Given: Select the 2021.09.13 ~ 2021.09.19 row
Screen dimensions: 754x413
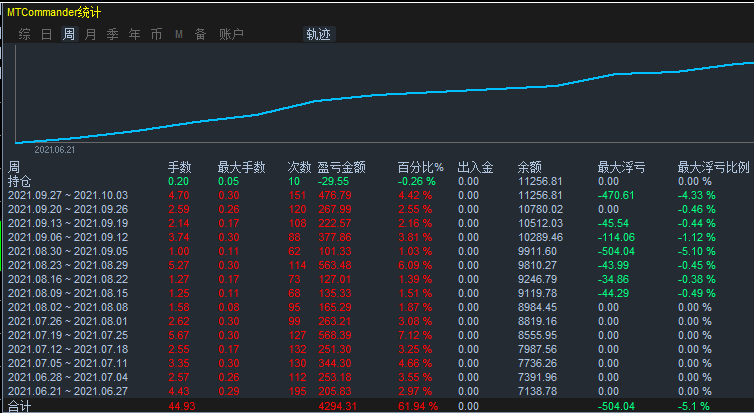Looking at the screenshot, I should coord(377,223).
